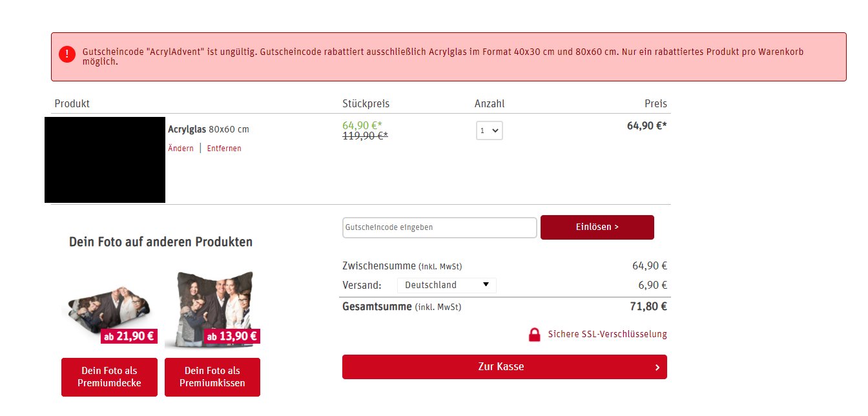Screen dimensions: 868x416
Task: Choose Dein Foto als Premiumdecke button
Action: [109, 377]
